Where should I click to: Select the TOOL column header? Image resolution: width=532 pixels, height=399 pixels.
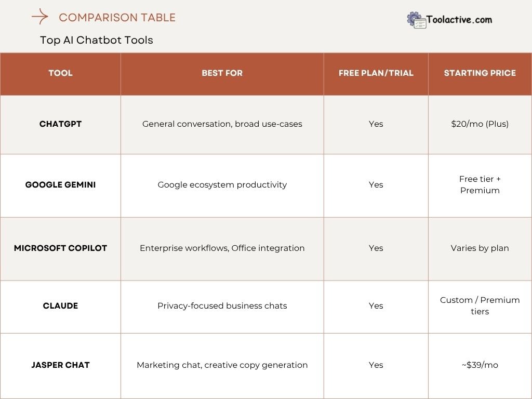(60, 73)
